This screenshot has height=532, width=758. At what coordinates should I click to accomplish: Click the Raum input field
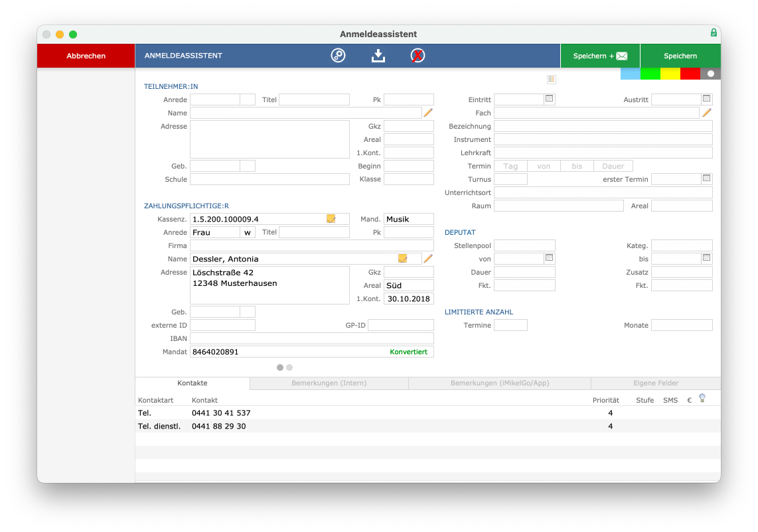pyautogui.click(x=559, y=206)
